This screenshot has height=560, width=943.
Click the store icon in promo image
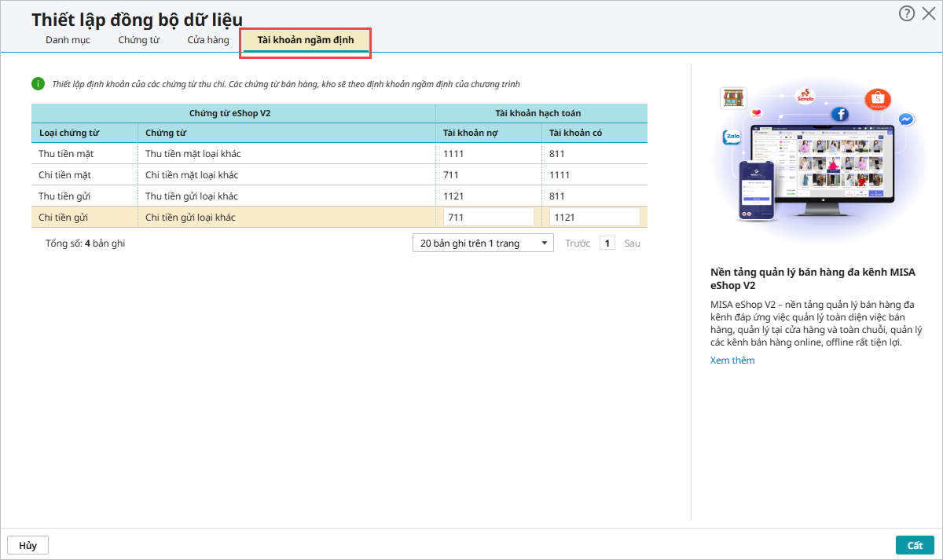coord(732,98)
